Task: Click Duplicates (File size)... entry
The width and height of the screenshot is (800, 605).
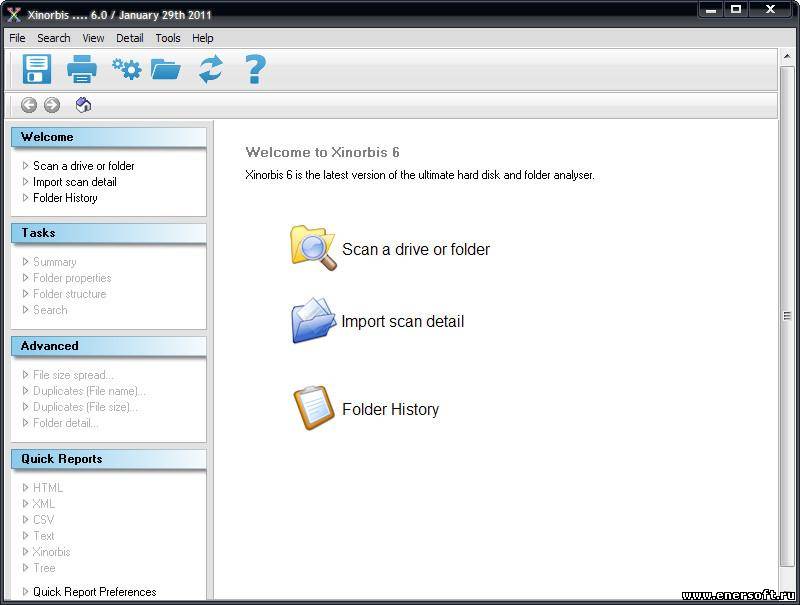Action: click(x=85, y=407)
